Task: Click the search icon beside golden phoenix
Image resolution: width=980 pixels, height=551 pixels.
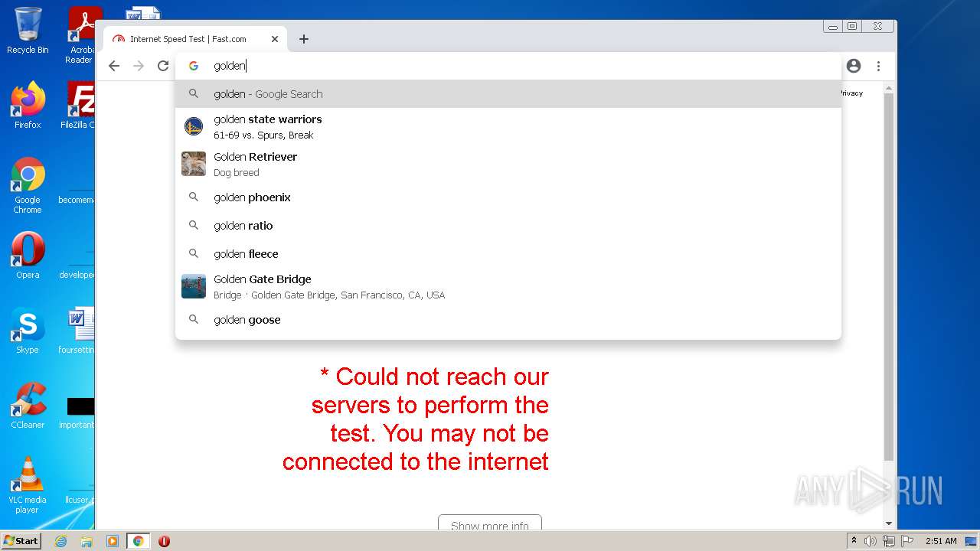Action: (x=194, y=197)
